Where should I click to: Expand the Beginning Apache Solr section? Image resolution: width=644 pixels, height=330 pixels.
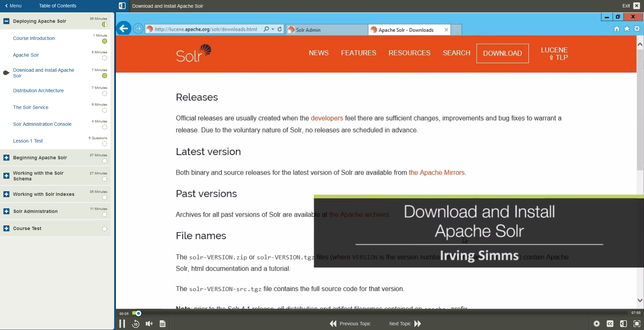(x=6, y=158)
